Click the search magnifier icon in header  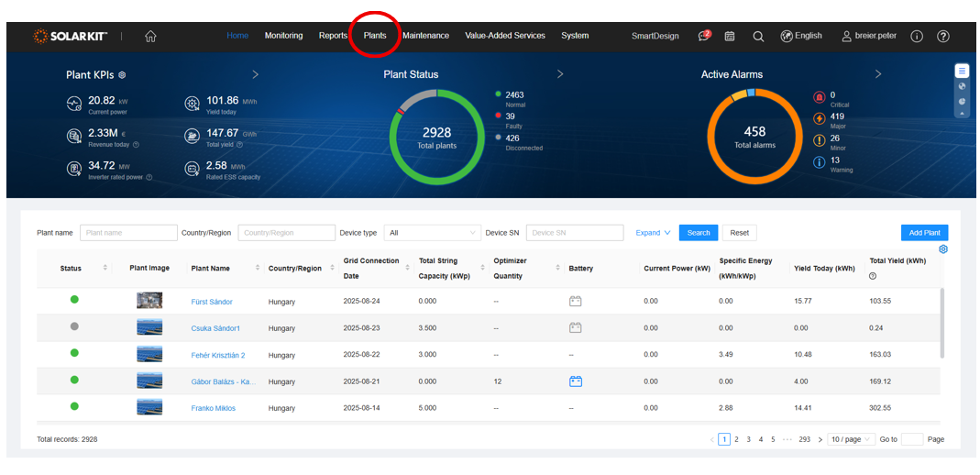(758, 37)
